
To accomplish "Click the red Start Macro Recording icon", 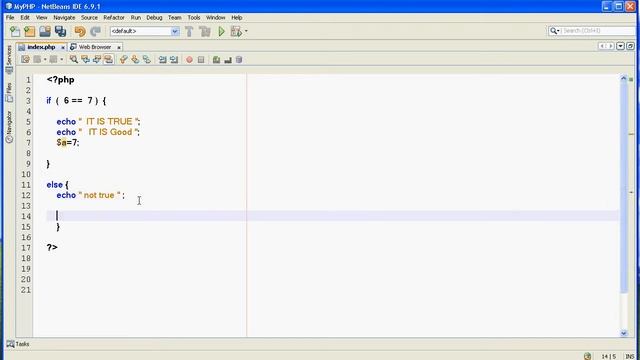I will [189, 60].
